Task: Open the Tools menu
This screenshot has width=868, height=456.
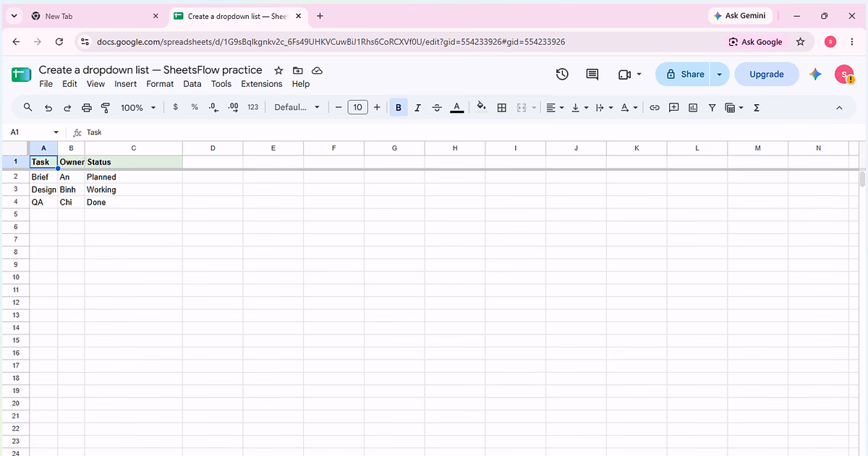Action: [x=221, y=84]
